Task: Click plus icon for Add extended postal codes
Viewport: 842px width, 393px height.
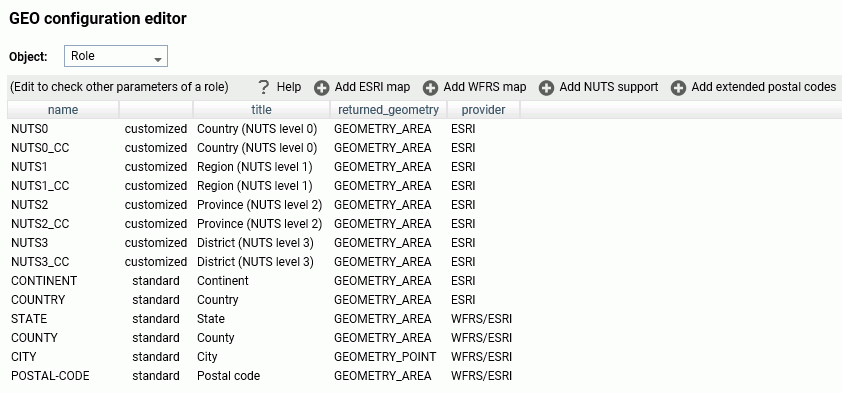Action: pos(678,88)
